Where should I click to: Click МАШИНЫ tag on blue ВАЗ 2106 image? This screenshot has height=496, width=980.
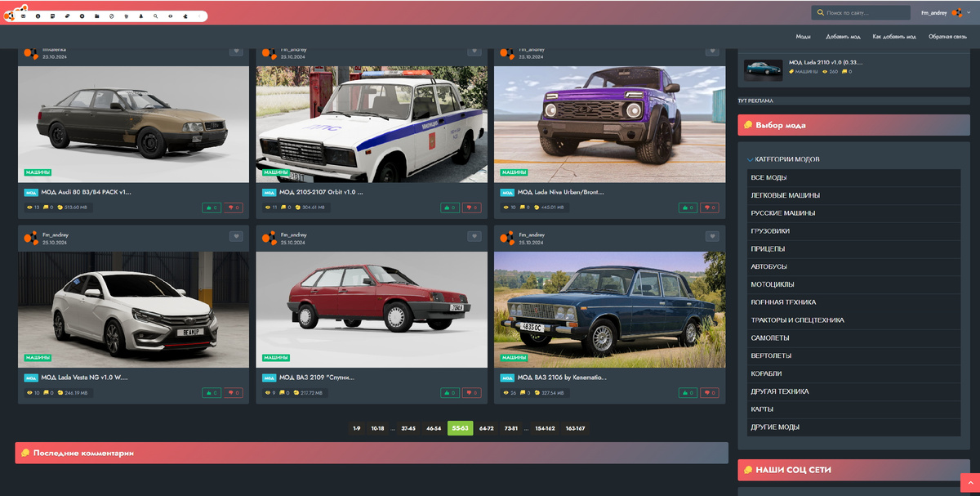coord(514,358)
